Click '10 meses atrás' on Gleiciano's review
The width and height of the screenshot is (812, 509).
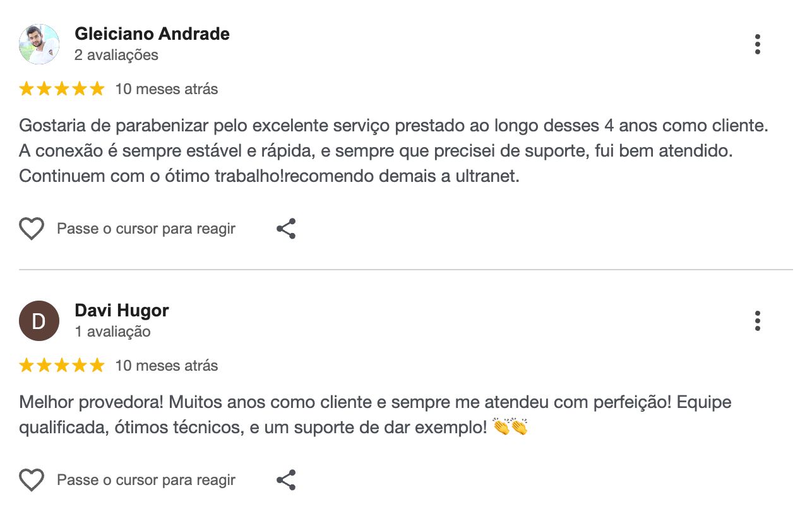[167, 89]
